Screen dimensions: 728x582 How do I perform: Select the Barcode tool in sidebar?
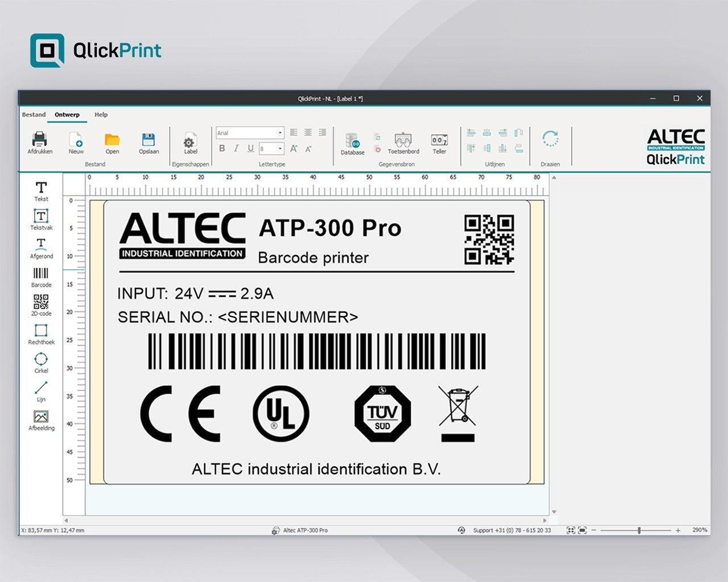point(41,276)
